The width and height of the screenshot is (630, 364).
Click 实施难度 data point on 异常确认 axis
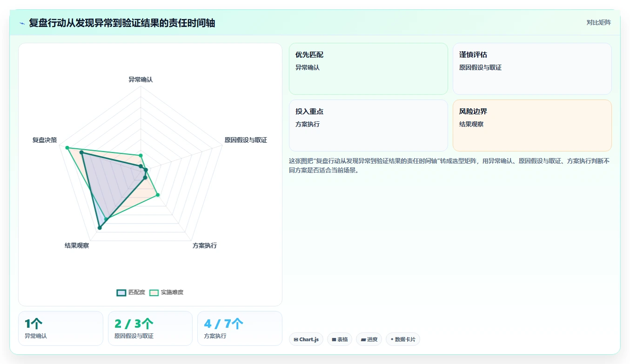pos(141,156)
